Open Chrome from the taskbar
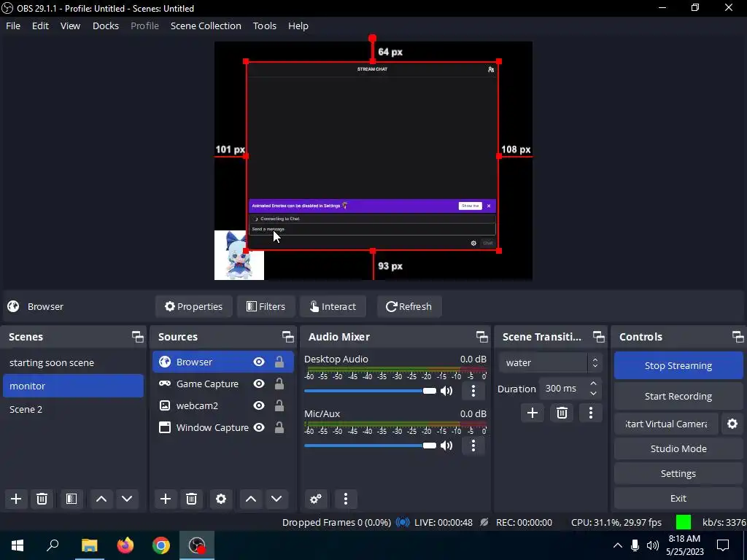 coord(161,545)
